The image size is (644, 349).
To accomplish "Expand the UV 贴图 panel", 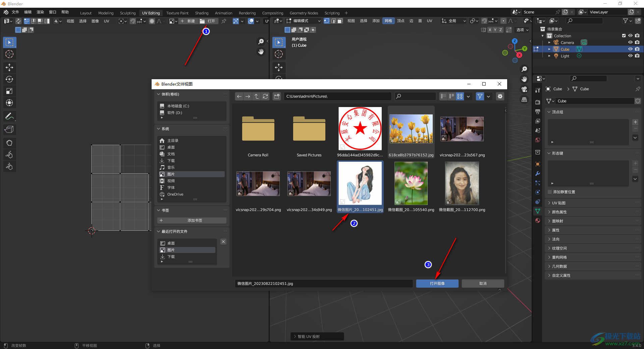I will click(558, 203).
